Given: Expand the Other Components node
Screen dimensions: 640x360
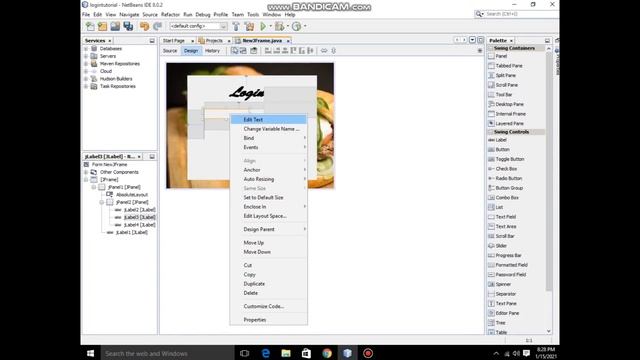Looking at the screenshot, I should pyautogui.click(x=86, y=172).
